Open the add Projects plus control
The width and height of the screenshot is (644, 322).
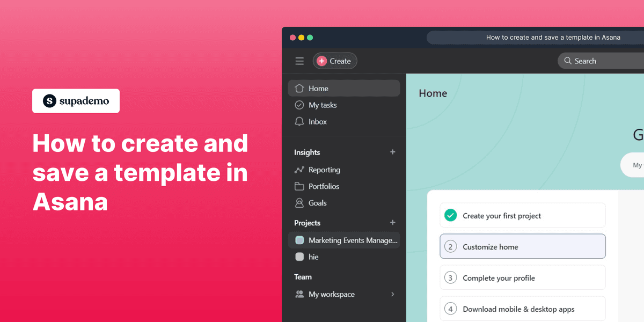(392, 223)
